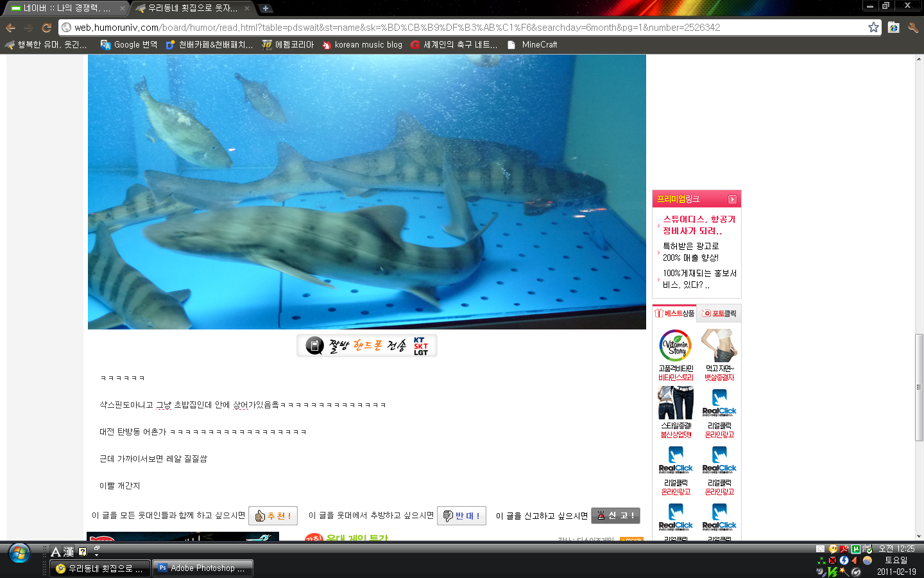
Task: Close the 우리동네 횟집으로 tab
Action: click(246, 8)
